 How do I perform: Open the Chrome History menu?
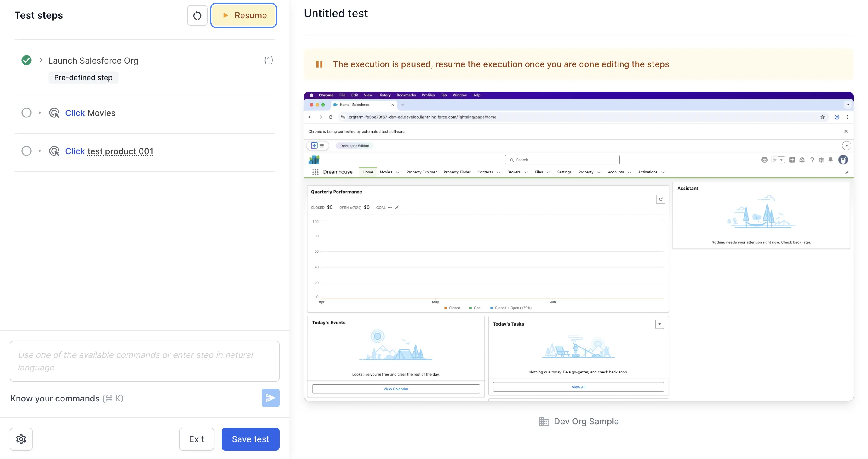384,95
